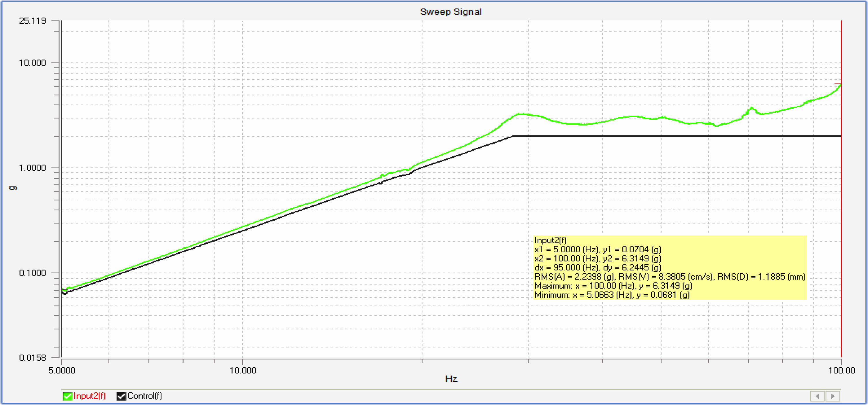
Task: Click the 100.00 x-axis end label
Action: tap(841, 370)
